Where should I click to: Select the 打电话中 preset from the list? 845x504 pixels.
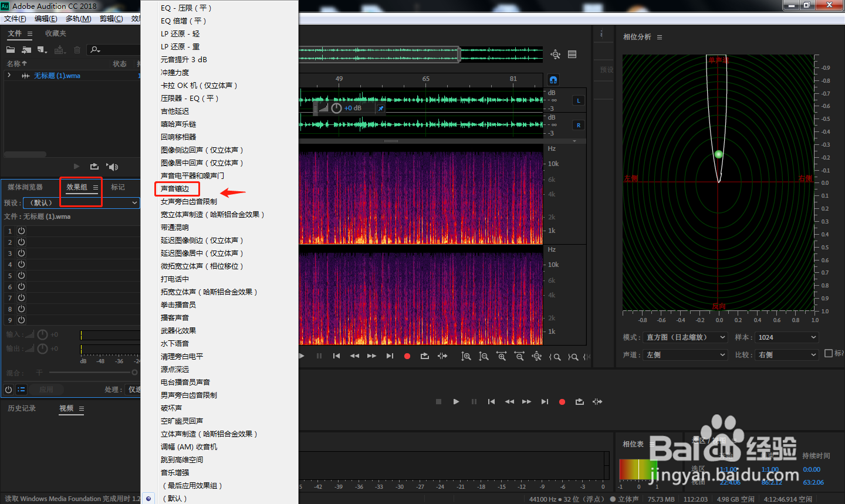[175, 279]
